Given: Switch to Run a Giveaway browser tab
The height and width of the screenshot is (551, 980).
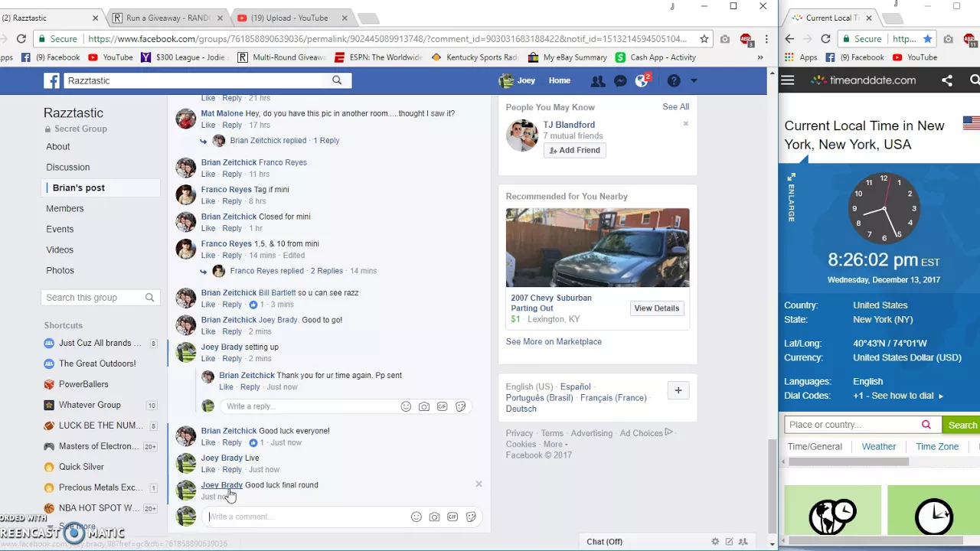Looking at the screenshot, I should click(x=167, y=18).
